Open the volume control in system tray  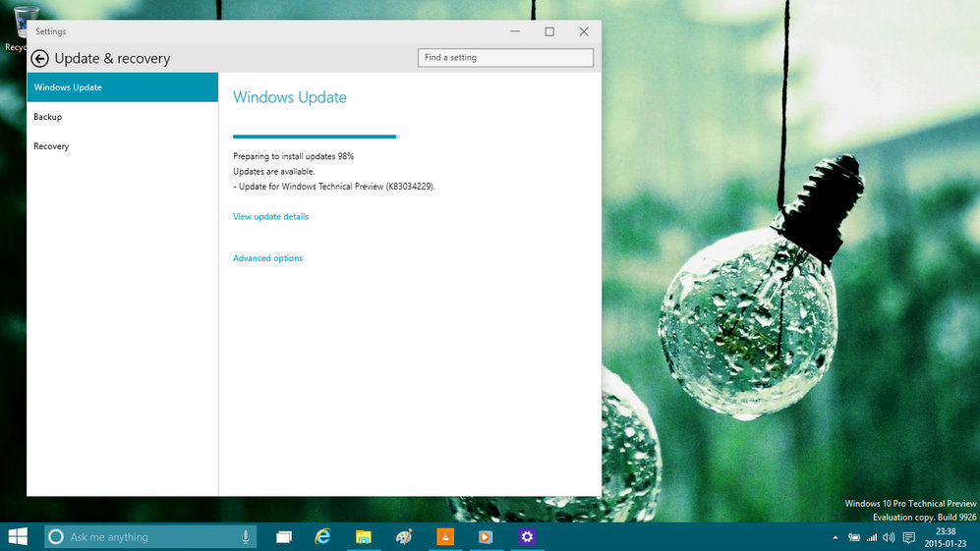pos(889,537)
